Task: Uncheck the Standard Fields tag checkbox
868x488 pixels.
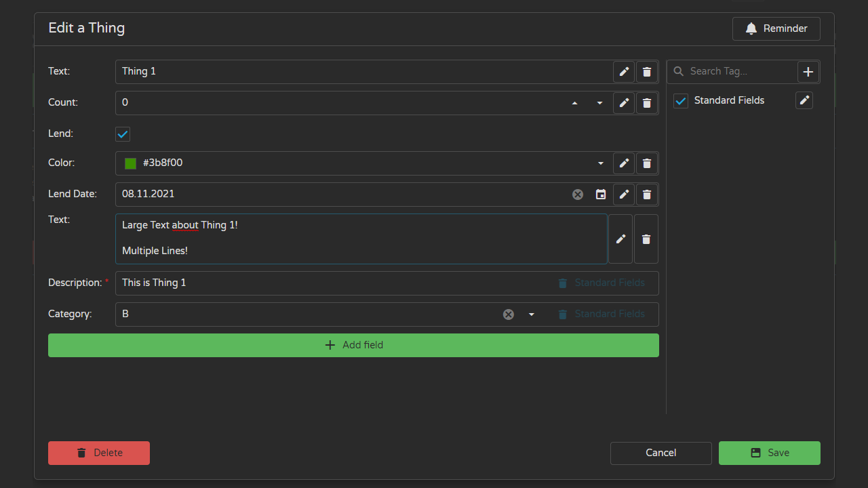Action: pyautogui.click(x=681, y=101)
